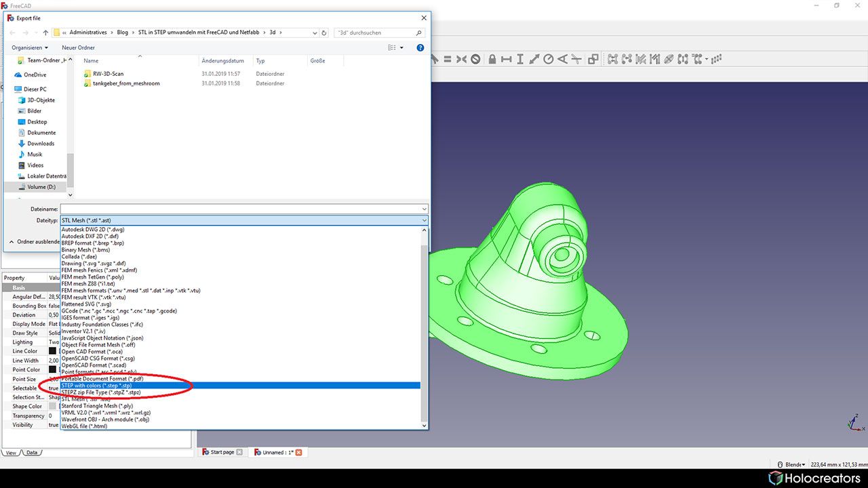
Task: Expand the Organisieren dropdown menu
Action: (30, 47)
